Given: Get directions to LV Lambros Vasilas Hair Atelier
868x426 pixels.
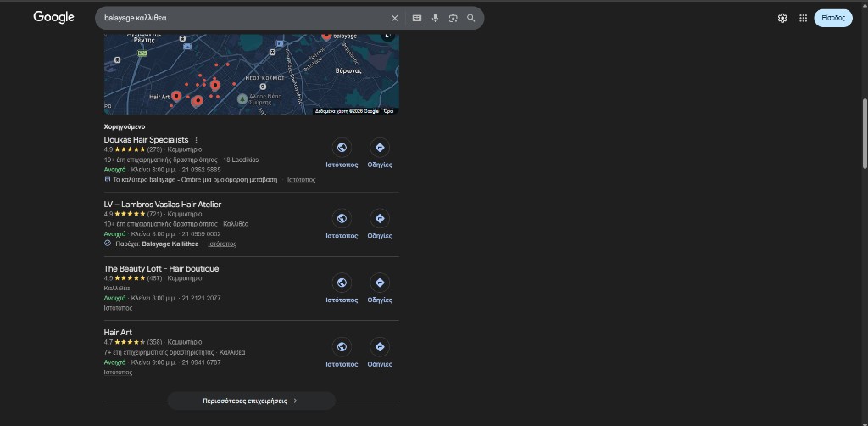Looking at the screenshot, I should (380, 218).
